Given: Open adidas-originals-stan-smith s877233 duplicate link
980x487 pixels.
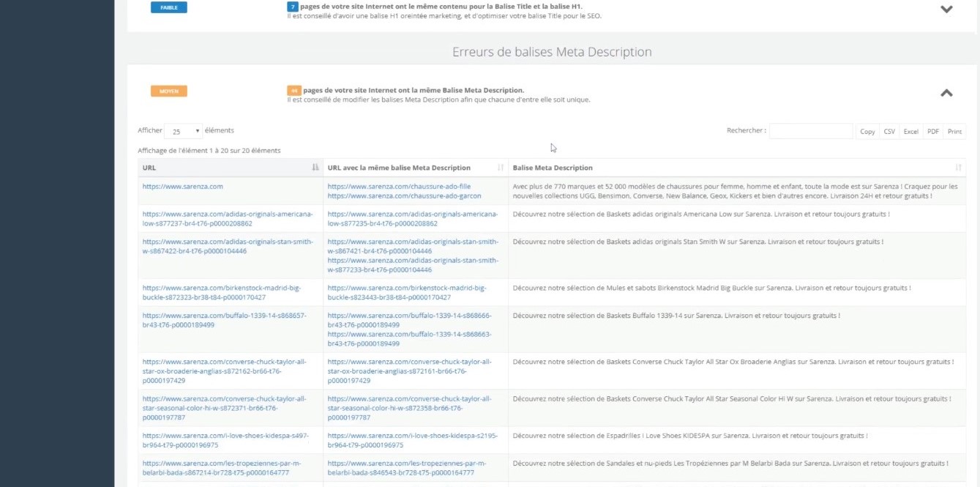Looking at the screenshot, I should click(413, 264).
